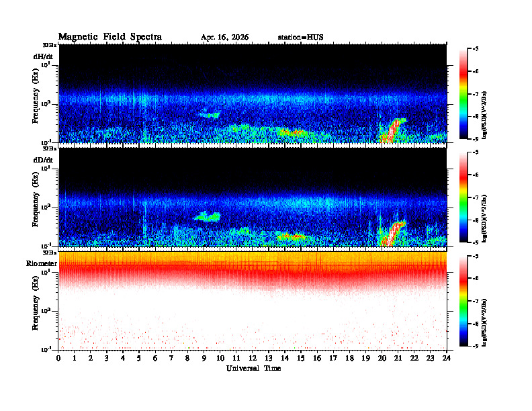This screenshot has height=411, width=532.
Task: Click the hour 9 tick label on the time axis
Action: [x=204, y=359]
